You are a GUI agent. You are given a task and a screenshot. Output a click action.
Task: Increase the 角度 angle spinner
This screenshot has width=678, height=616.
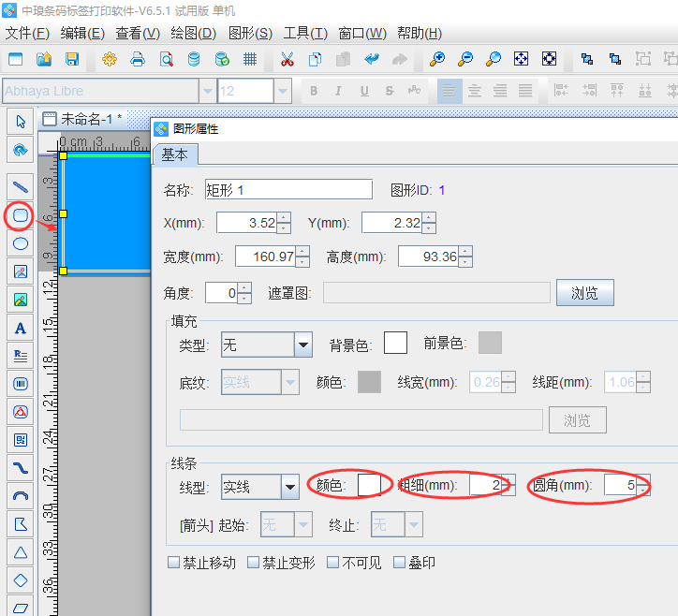(244, 288)
